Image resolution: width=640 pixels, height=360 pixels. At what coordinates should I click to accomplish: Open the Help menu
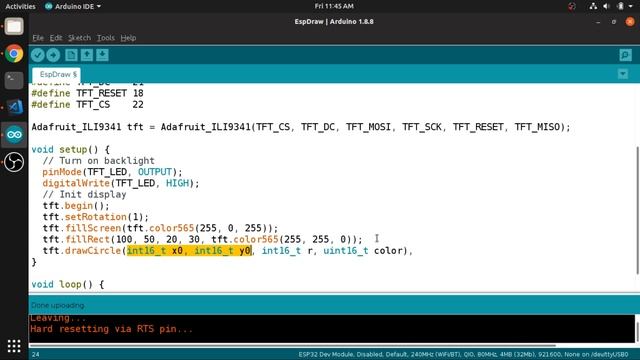click(x=128, y=38)
